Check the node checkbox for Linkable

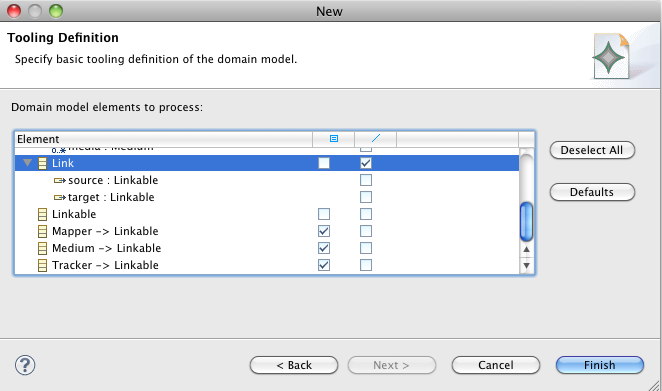[x=324, y=215]
